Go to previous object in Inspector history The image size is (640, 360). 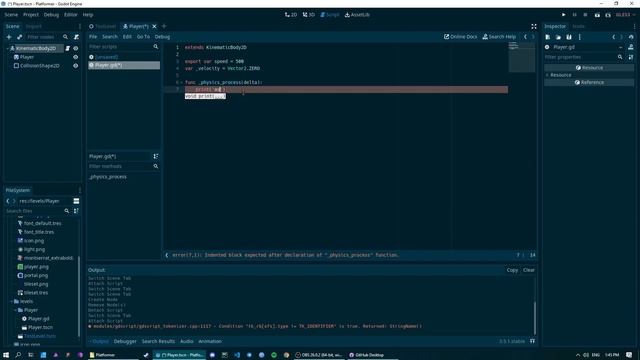(613, 37)
